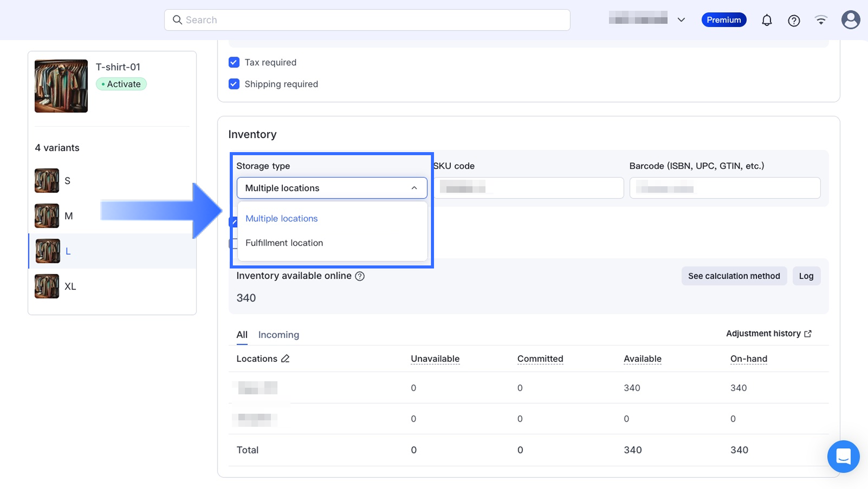The width and height of the screenshot is (868, 489).
Task: Switch to the Incoming tab
Action: click(278, 335)
